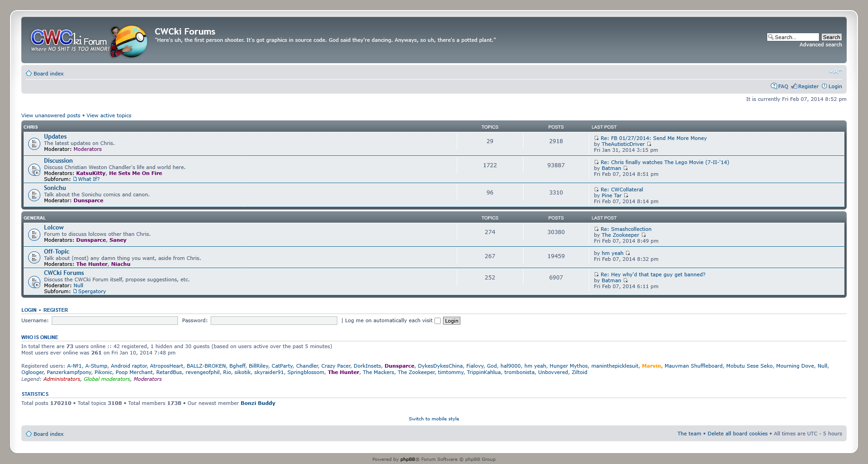View latest post icon by TheAutisticDriver
The width and height of the screenshot is (868, 464).
(649, 144)
